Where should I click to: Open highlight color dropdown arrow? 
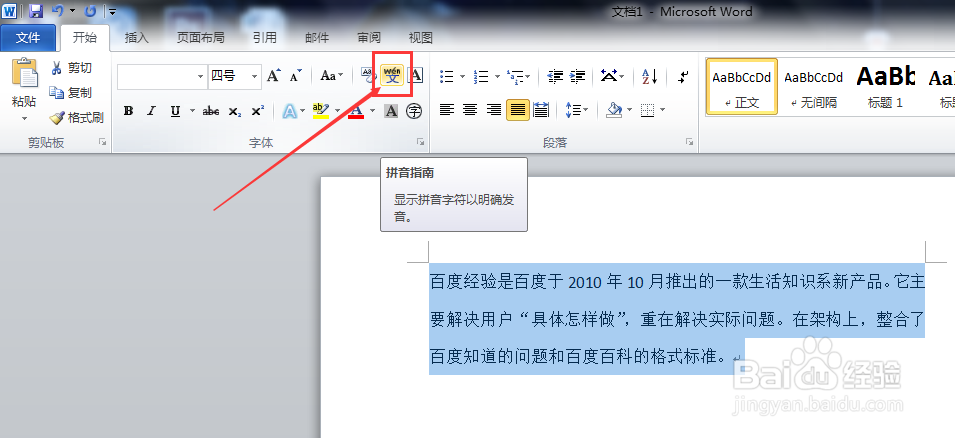(x=337, y=111)
